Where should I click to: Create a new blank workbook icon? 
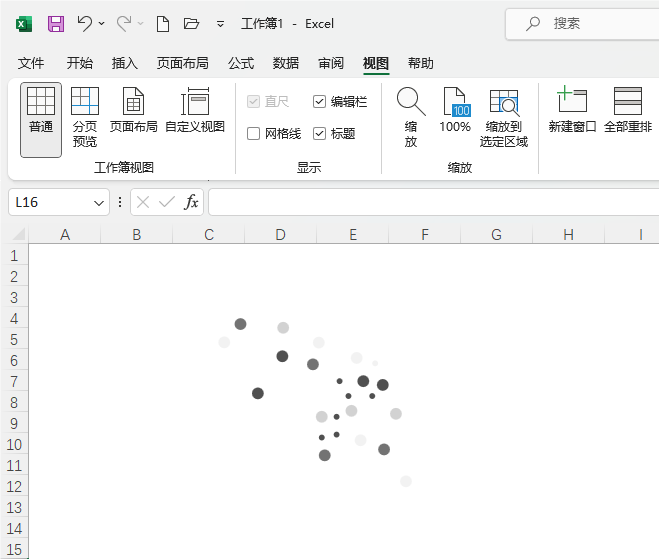163,24
